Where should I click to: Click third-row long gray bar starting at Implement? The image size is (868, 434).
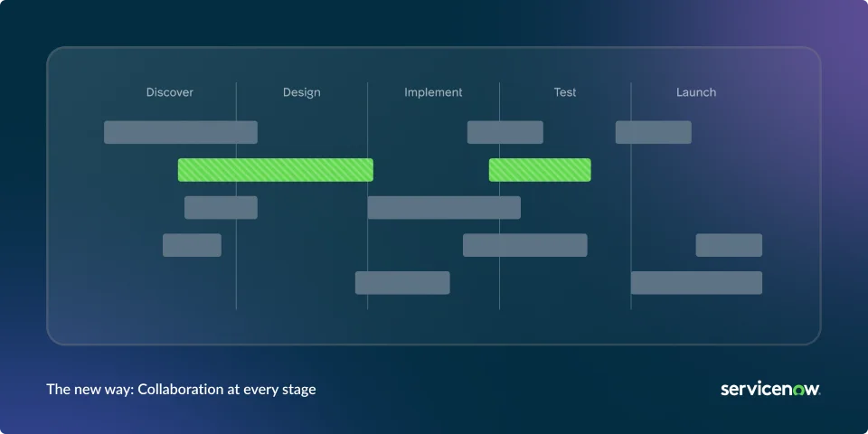point(444,208)
